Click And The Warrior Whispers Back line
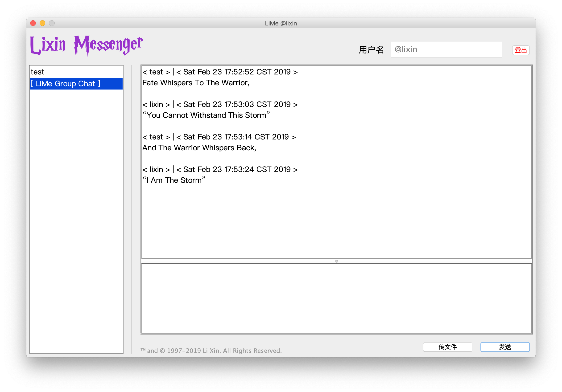Screen dimensions: 562x392 click(199, 148)
